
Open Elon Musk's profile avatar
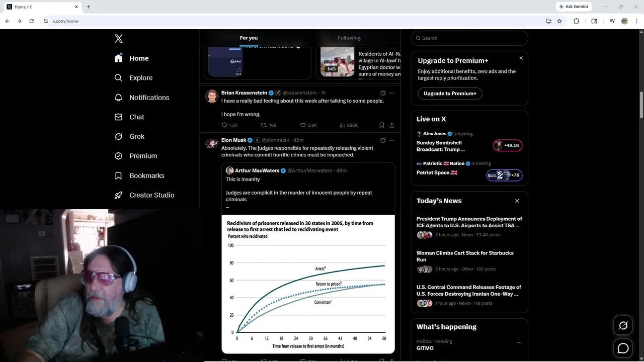point(211,143)
